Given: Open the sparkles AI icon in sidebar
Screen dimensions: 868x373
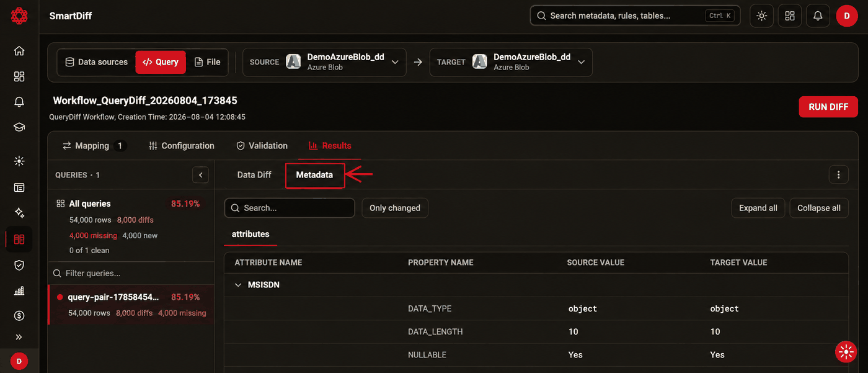Looking at the screenshot, I should 19,213.
